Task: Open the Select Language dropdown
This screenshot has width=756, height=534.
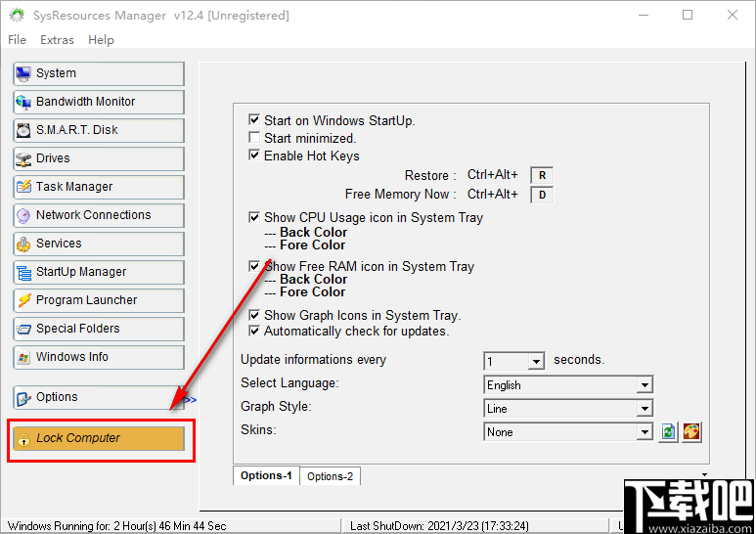Action: 645,385
